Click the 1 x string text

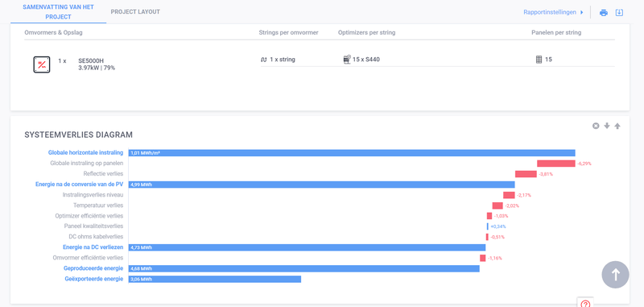coord(283,60)
